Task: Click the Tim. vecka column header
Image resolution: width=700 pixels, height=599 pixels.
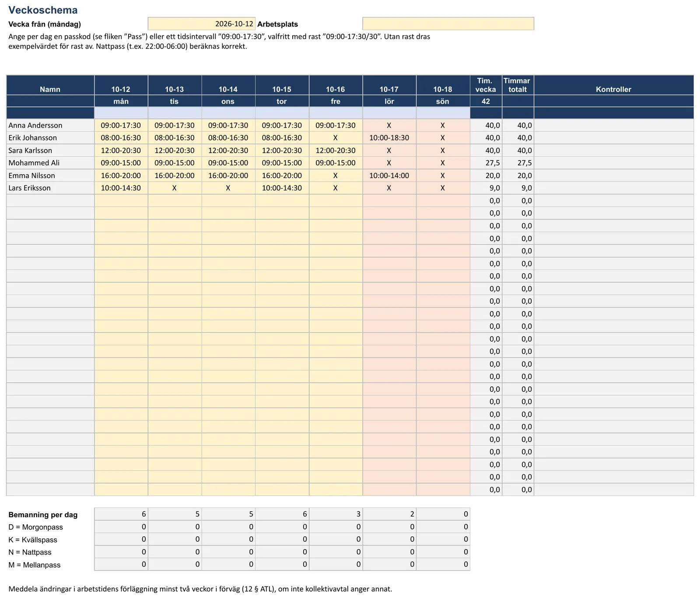Action: [486, 85]
